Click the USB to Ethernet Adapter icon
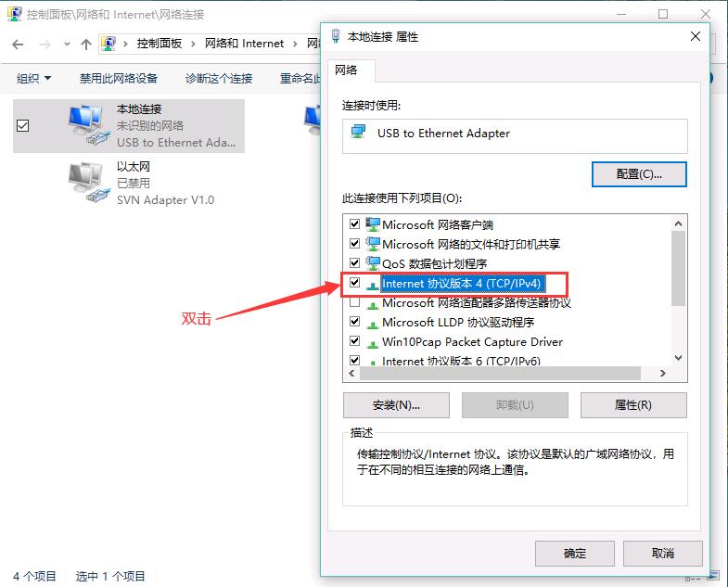Image resolution: width=728 pixels, height=587 pixels. tap(358, 133)
